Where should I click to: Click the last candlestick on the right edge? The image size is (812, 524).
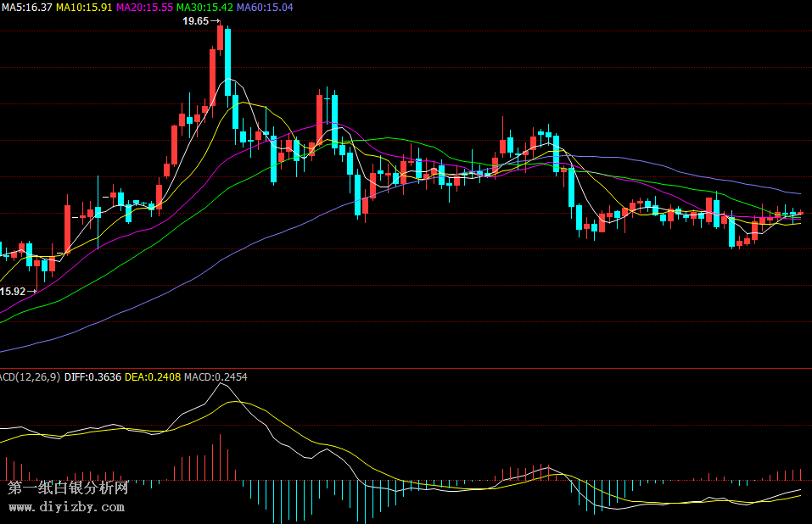799,214
